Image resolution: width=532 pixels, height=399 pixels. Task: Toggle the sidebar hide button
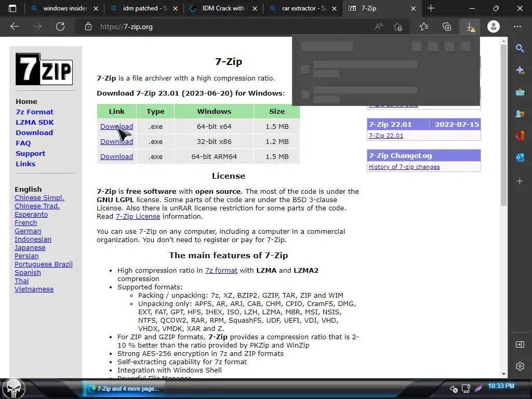pyautogui.click(x=520, y=345)
